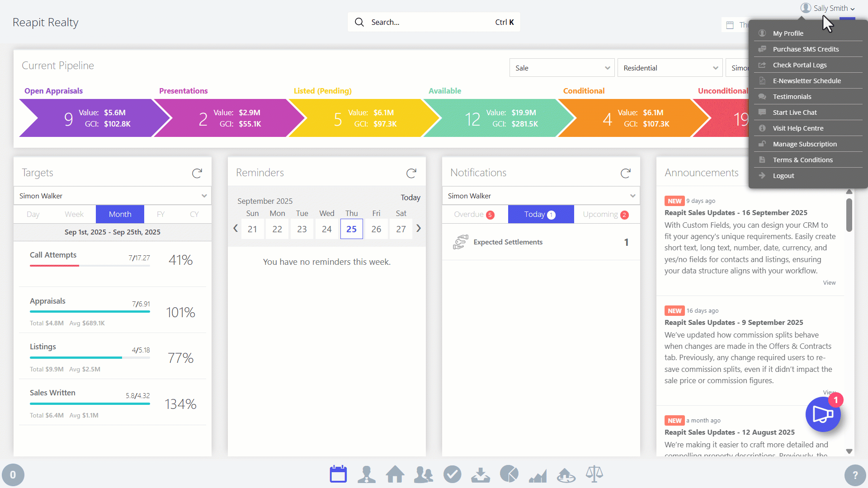Expand the Residential category dropdown
The width and height of the screenshot is (868, 488).
tap(670, 68)
